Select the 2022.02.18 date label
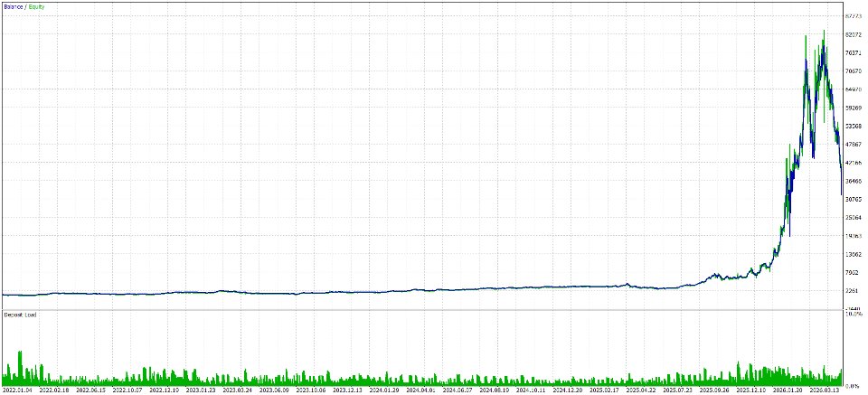The height and width of the screenshot is (395, 868). pyautogui.click(x=54, y=390)
